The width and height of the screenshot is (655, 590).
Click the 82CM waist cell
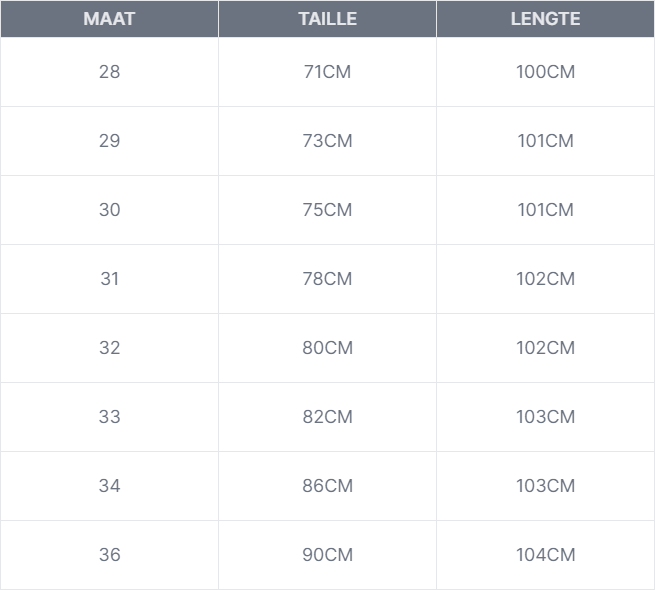tap(327, 417)
